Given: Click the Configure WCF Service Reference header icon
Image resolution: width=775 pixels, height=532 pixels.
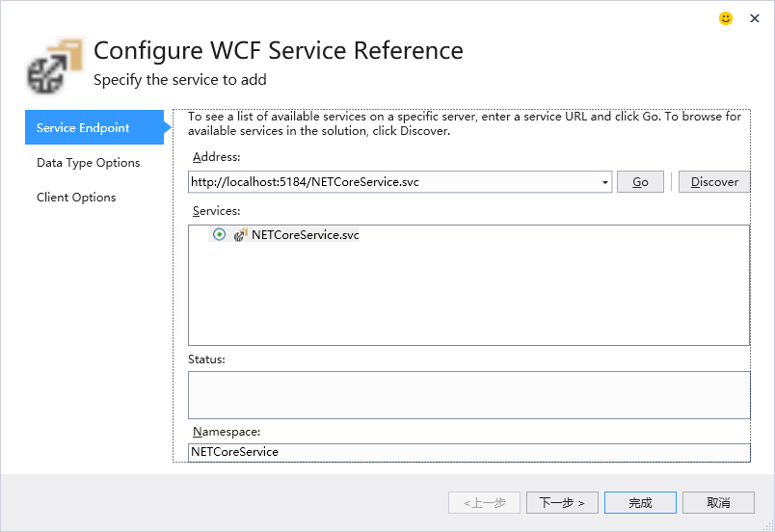Looking at the screenshot, I should pos(55,66).
